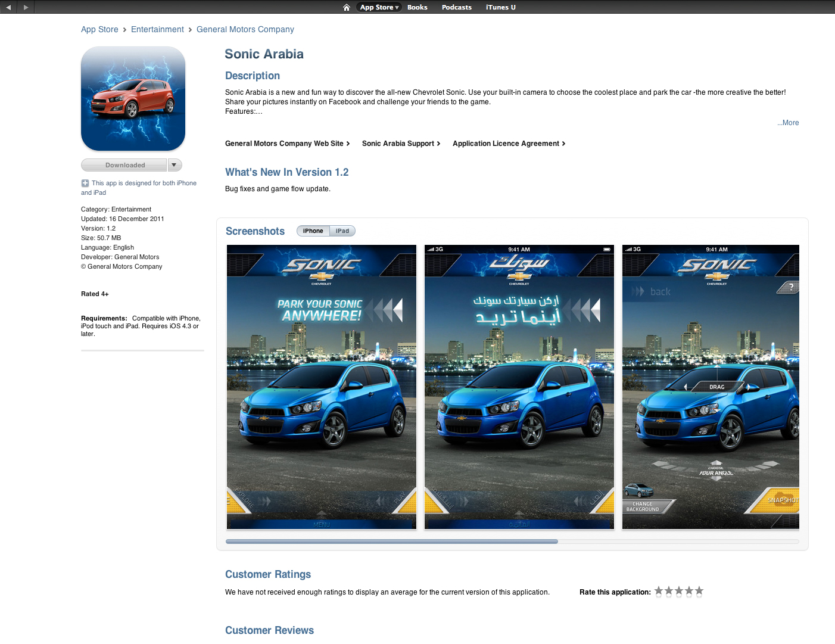835x644 pixels.
Task: Open Application Licence Agreement link
Action: 509,144
